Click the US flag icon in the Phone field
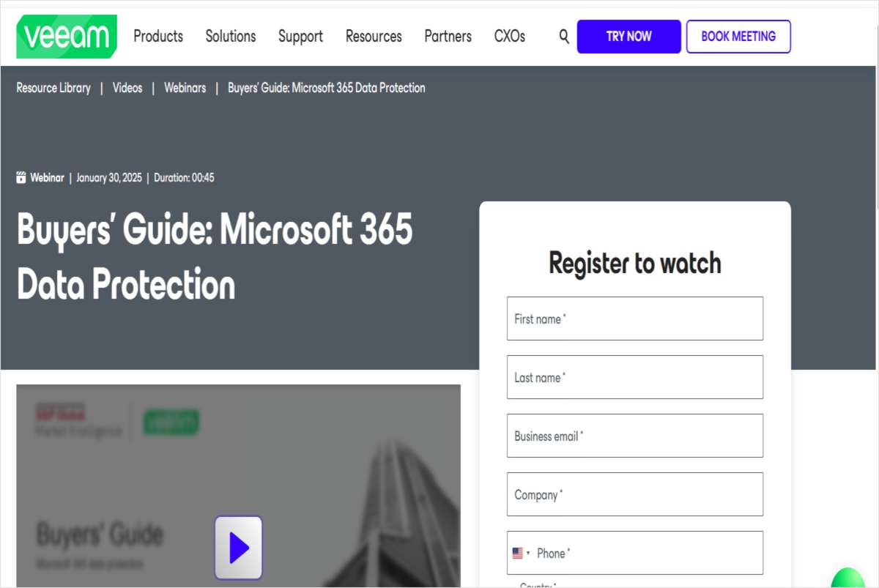The width and height of the screenshot is (879, 588). [x=519, y=553]
